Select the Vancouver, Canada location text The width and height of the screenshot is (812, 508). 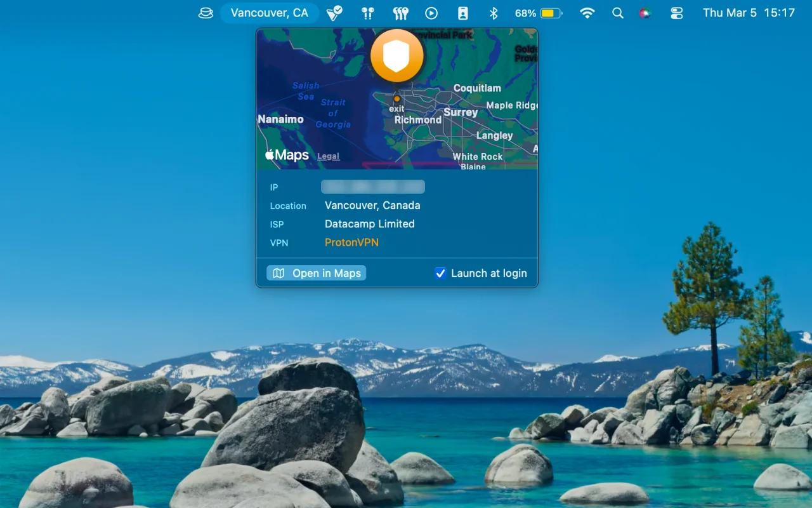(372, 205)
